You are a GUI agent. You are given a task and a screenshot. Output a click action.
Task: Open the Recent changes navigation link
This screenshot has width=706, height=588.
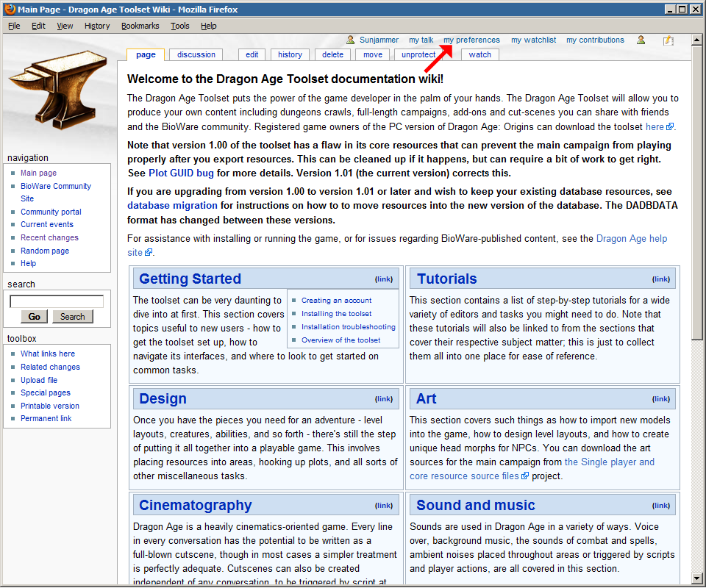pos(49,237)
